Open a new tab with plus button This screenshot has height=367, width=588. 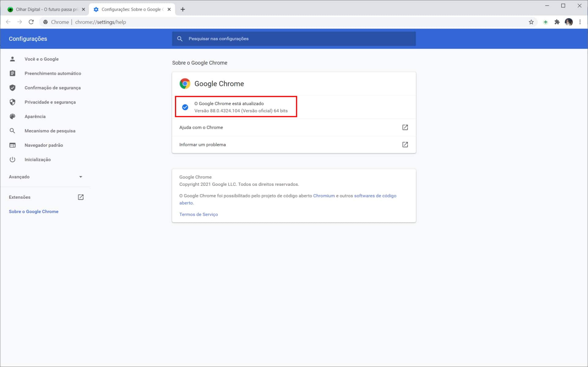pyautogui.click(x=183, y=10)
